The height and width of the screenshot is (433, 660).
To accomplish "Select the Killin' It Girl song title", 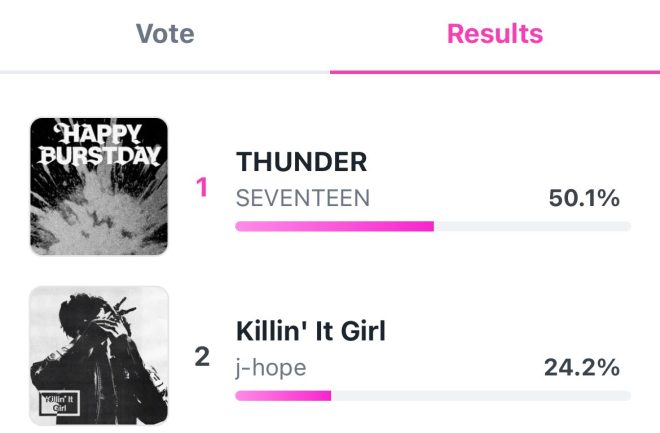I will [311, 331].
